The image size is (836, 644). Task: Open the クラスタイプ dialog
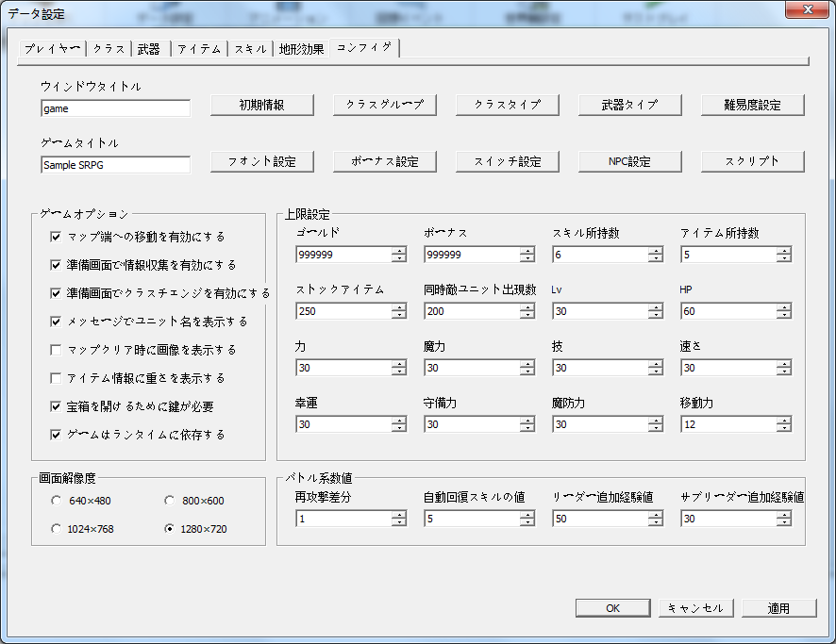point(507,105)
